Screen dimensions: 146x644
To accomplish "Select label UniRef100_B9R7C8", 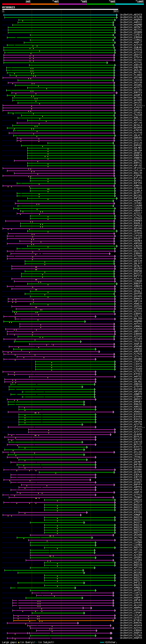I will 131,93.
